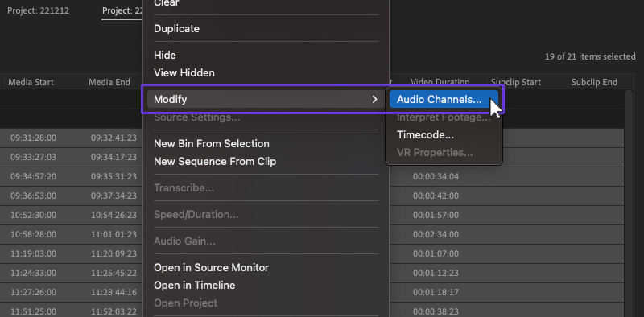Viewport: 644px width, 317px height.
Task: Select Media End cell 09:32:41:23
Action: pos(114,138)
